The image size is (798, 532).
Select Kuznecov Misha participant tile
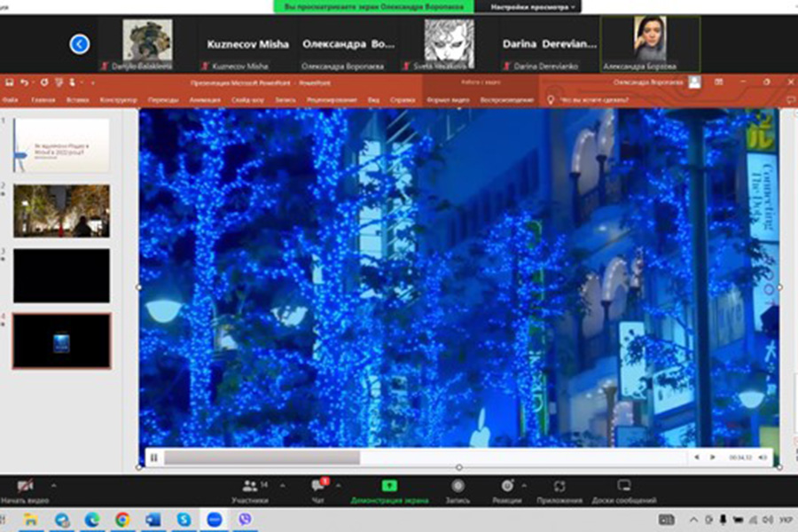point(247,44)
